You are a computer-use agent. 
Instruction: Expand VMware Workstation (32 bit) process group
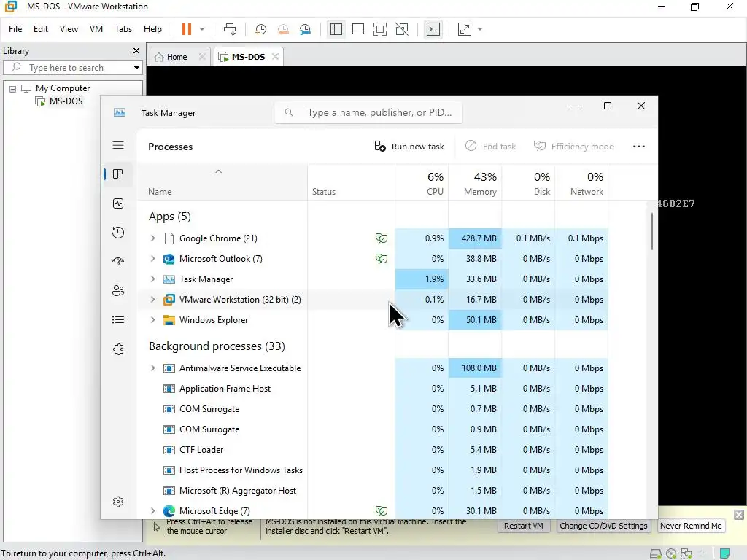[152, 300]
